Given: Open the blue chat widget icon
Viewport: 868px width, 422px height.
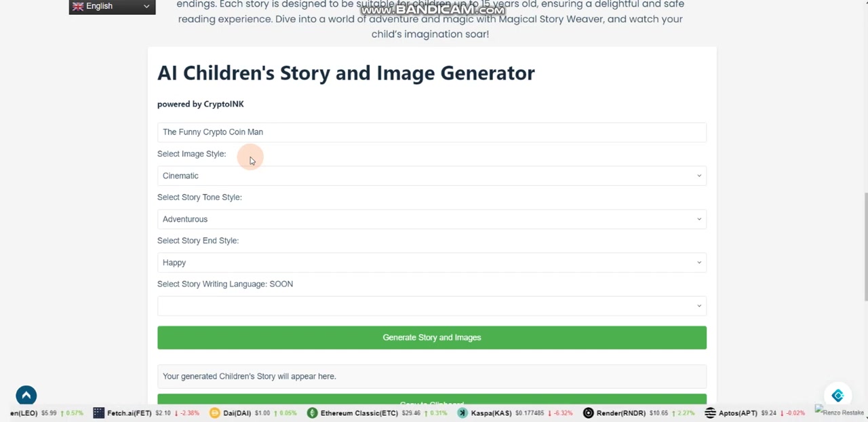Looking at the screenshot, I should pos(837,396).
